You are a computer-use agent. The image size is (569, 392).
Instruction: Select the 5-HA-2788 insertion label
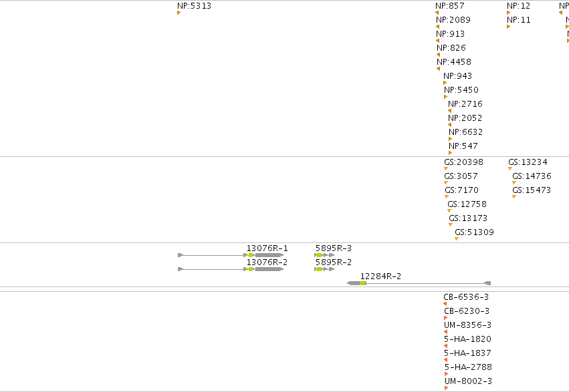469,367
